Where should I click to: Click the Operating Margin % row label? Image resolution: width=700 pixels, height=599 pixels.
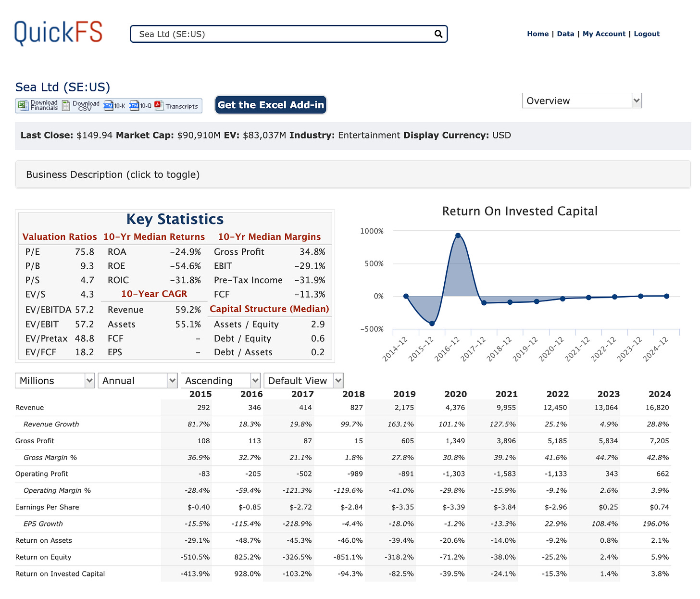click(x=57, y=491)
